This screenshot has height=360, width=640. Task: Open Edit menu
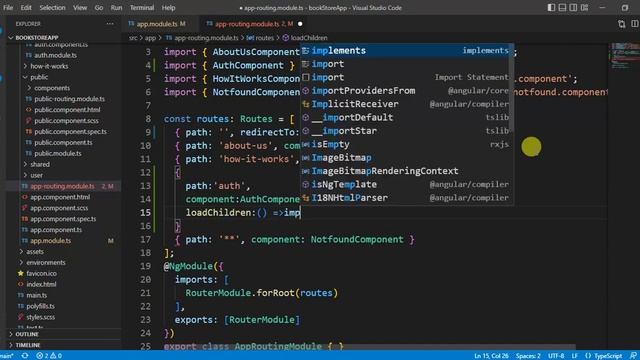tap(26, 7)
